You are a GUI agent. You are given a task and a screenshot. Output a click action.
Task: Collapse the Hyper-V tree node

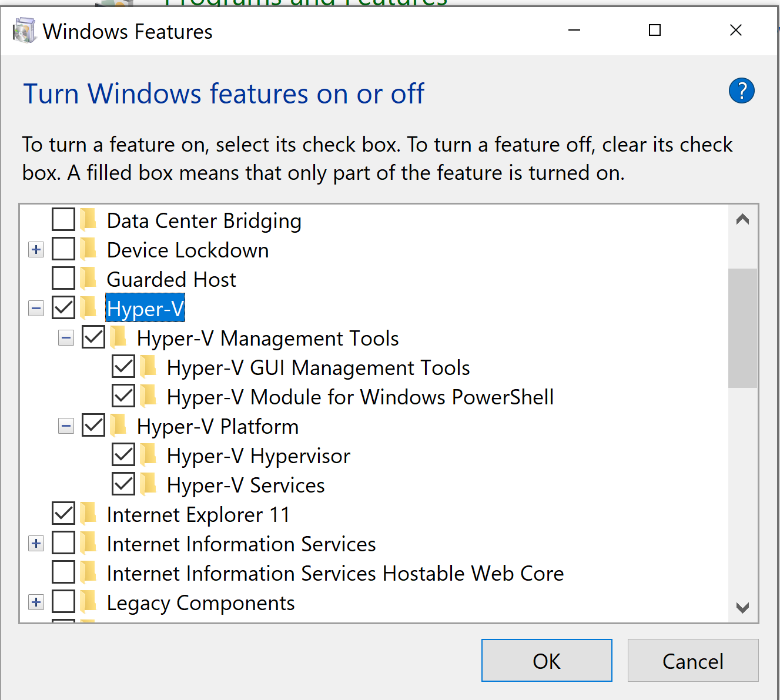click(x=36, y=309)
